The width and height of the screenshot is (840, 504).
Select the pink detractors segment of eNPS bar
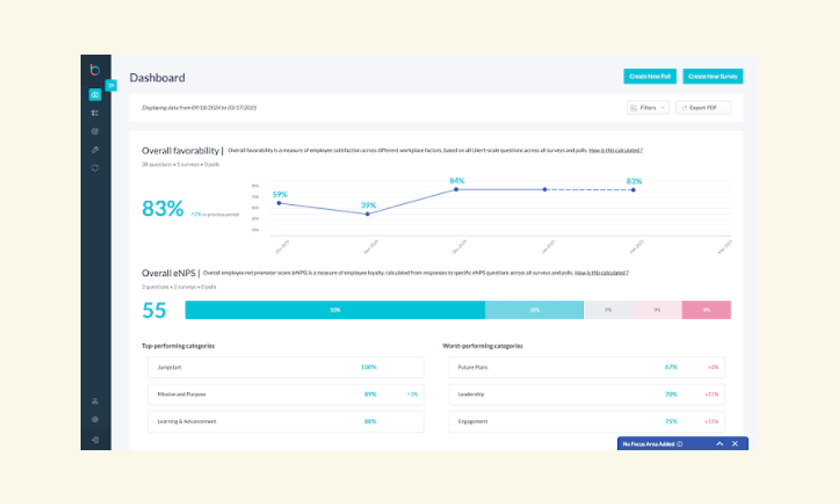706,310
